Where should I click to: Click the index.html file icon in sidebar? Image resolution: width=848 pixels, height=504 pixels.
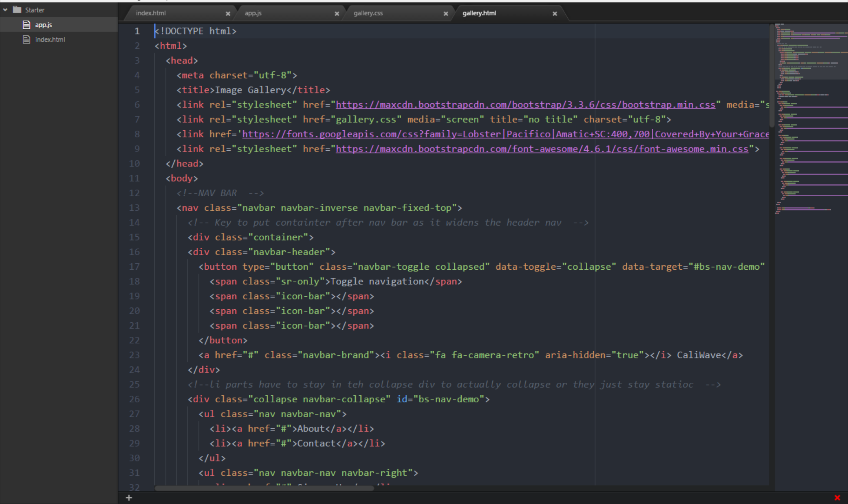(x=27, y=40)
